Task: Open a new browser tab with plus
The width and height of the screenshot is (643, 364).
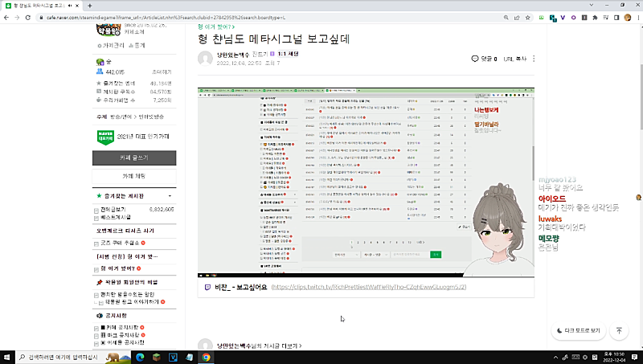Action: [x=90, y=6]
